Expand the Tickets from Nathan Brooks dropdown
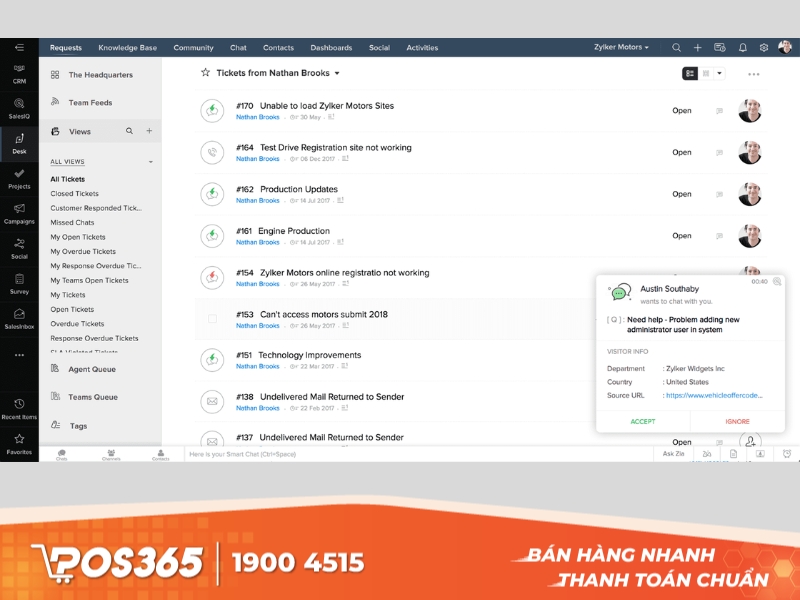800x600 pixels. (x=338, y=73)
